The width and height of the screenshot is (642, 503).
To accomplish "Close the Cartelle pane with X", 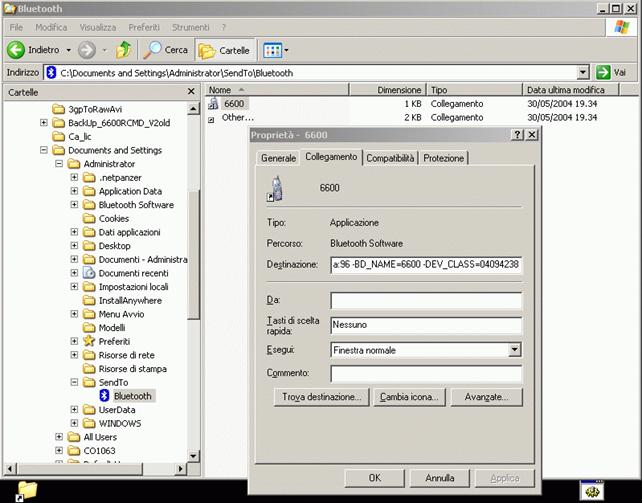I will click(191, 91).
